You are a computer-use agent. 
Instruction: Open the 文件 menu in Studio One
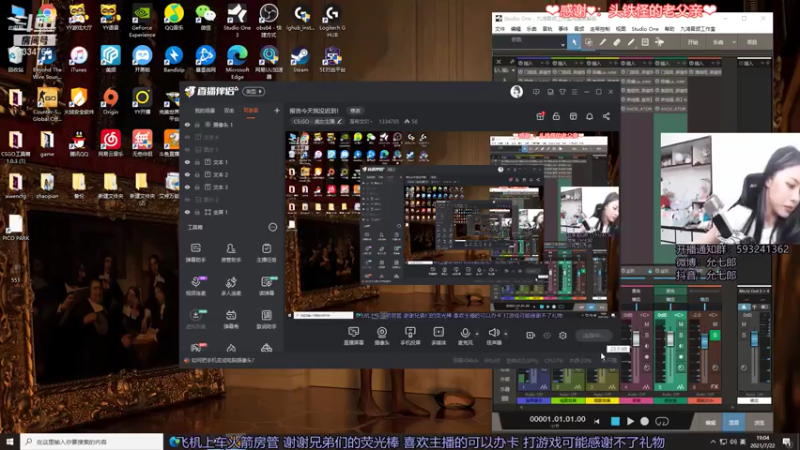(500, 29)
